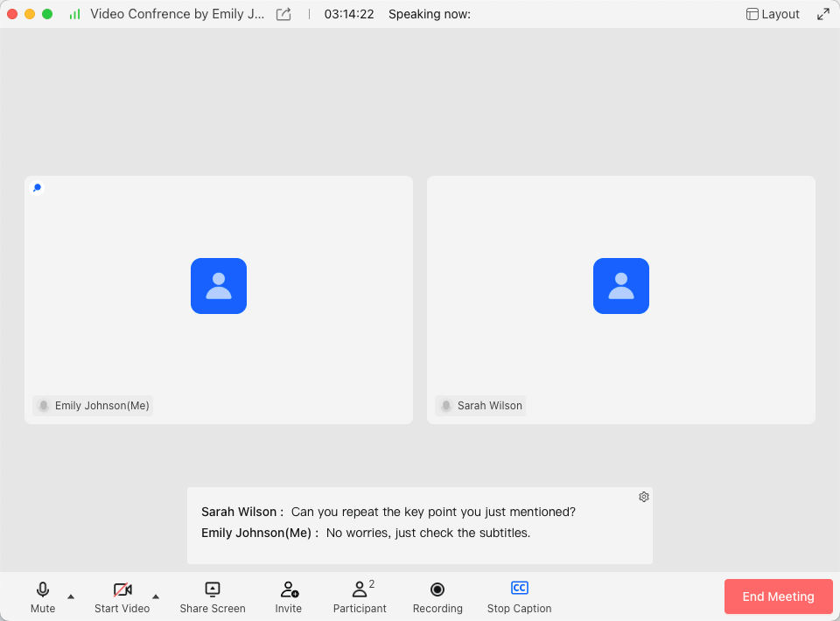Toggle fullscreen mode
The height and width of the screenshot is (621, 840).
click(x=824, y=13)
